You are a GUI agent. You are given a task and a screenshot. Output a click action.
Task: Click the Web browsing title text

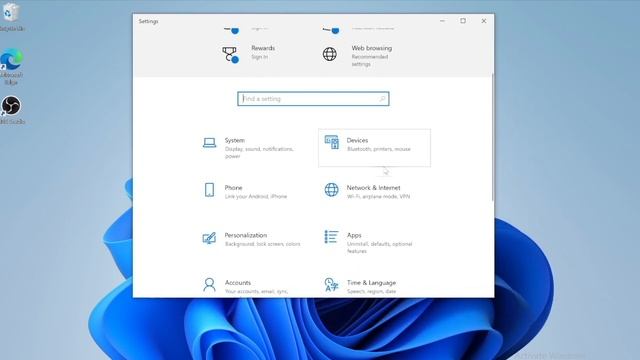pyautogui.click(x=371, y=48)
